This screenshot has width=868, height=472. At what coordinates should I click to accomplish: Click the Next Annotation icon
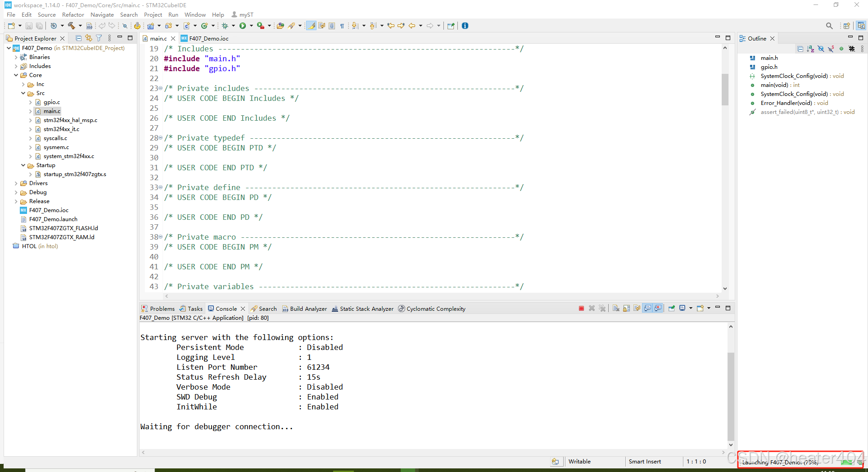pos(355,26)
